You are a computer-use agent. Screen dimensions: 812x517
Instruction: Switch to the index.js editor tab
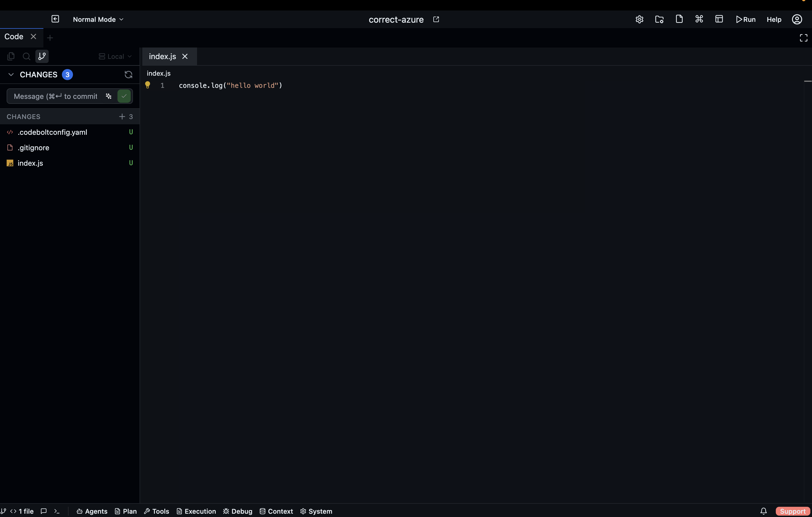(162, 56)
